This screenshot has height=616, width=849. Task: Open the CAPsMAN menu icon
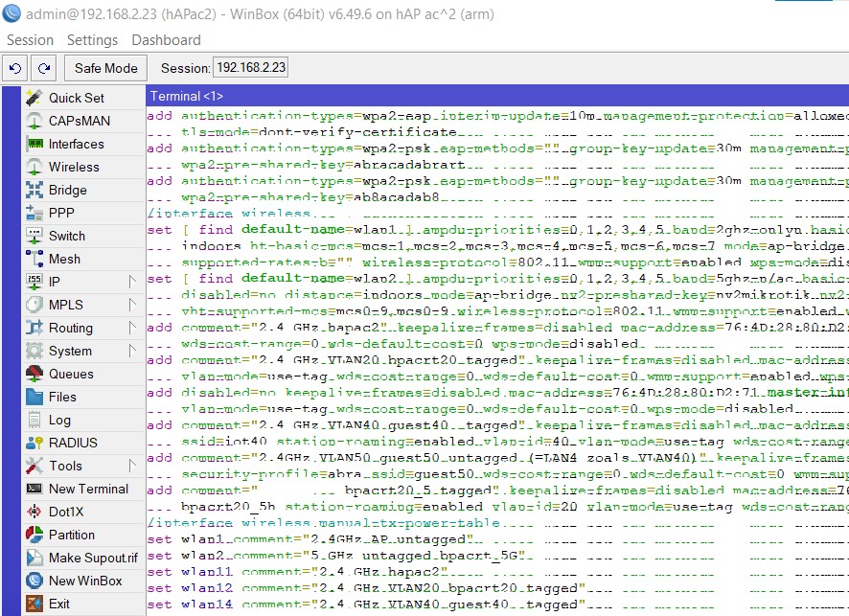tap(34, 121)
